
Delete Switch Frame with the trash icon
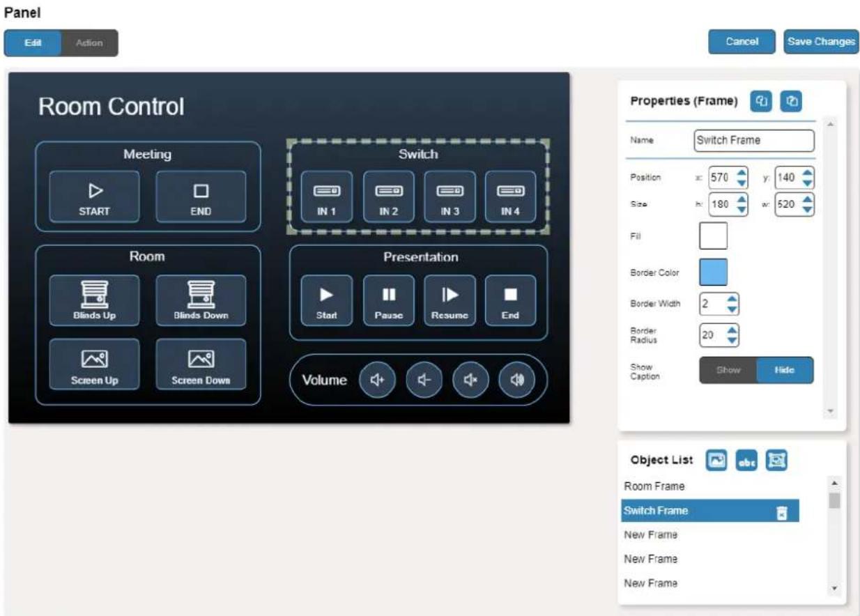pyautogui.click(x=782, y=512)
